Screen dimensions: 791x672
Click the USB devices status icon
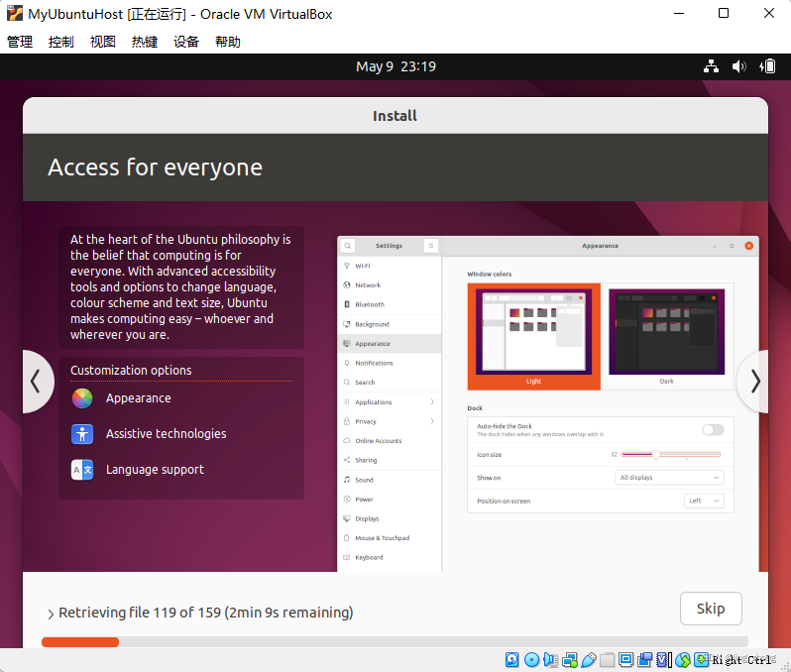pos(589,659)
